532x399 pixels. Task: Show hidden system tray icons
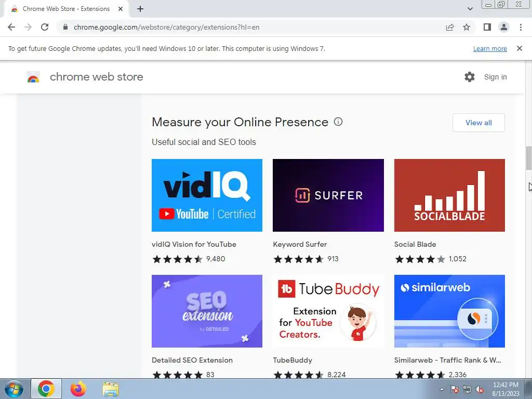(x=442, y=389)
